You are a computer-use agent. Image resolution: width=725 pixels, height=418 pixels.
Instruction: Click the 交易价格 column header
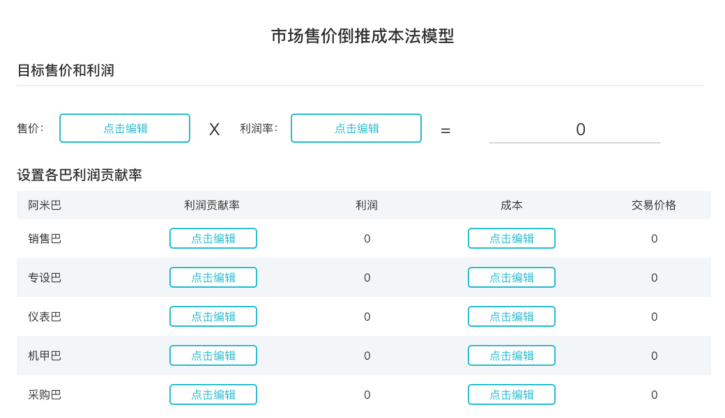point(654,205)
